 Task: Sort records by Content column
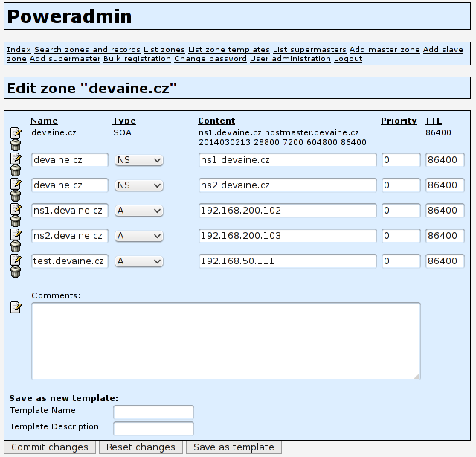216,121
